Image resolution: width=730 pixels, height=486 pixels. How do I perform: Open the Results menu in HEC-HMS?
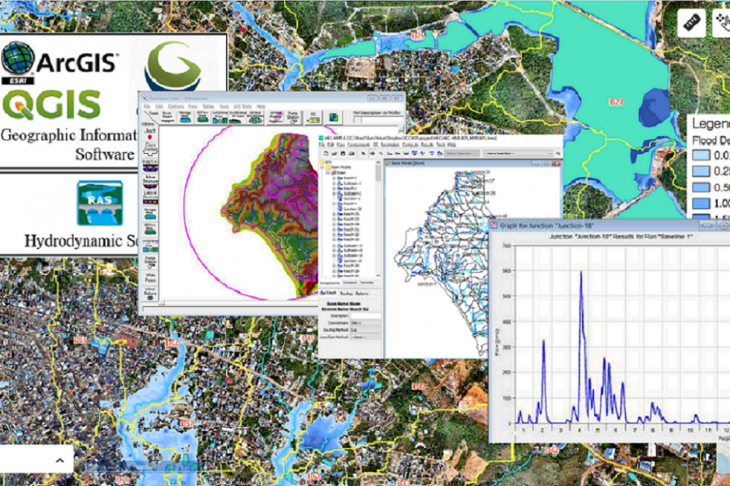click(x=427, y=145)
